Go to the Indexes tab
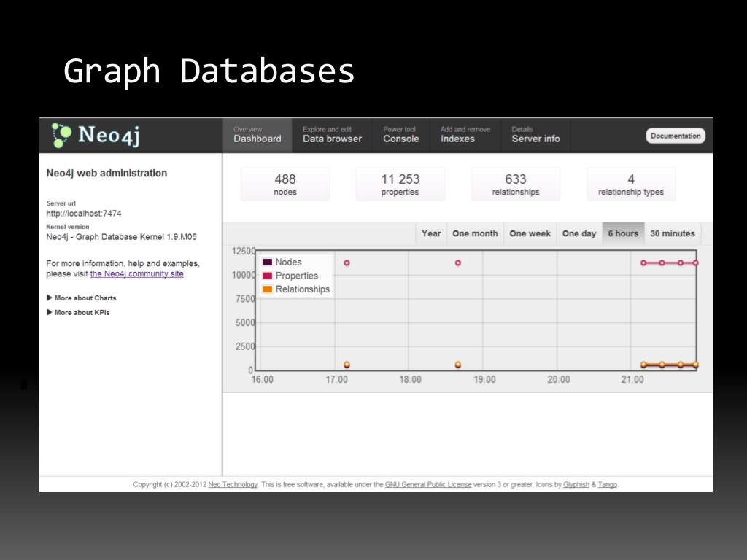The image size is (747, 560). pyautogui.click(x=465, y=135)
